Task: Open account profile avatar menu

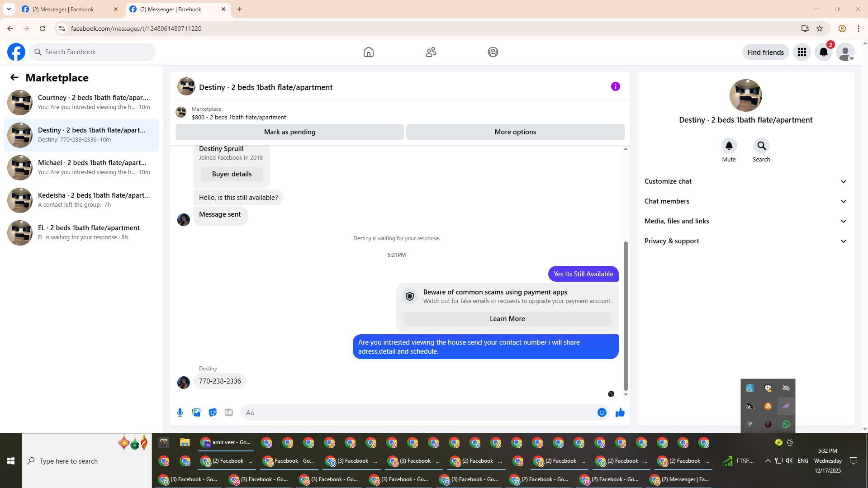Action: (x=845, y=52)
